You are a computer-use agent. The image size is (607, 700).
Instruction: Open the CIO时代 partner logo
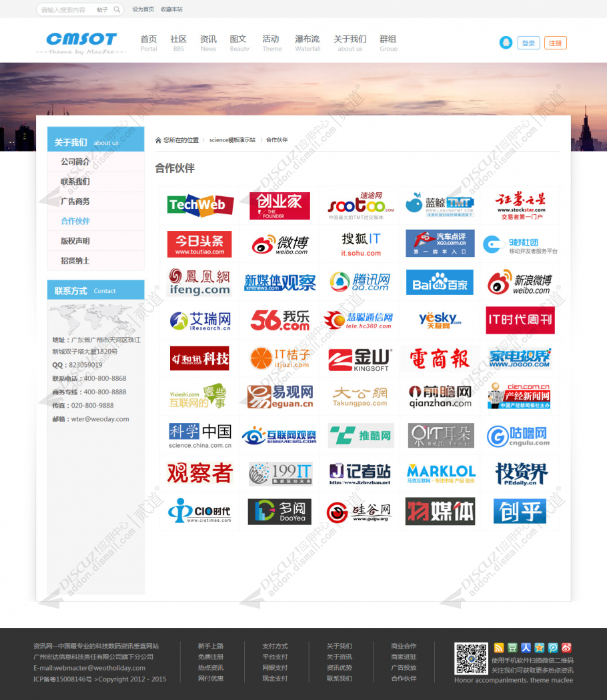point(199,510)
